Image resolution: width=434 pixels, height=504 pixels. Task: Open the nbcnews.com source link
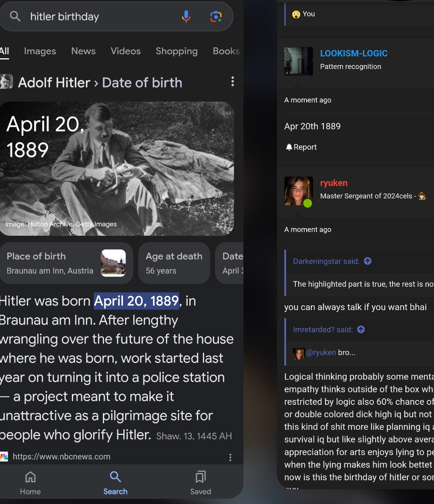(61, 457)
